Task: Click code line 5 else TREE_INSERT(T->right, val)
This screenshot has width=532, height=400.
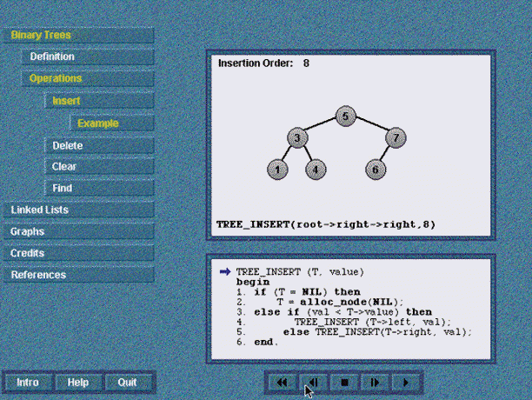Action: coord(354,332)
